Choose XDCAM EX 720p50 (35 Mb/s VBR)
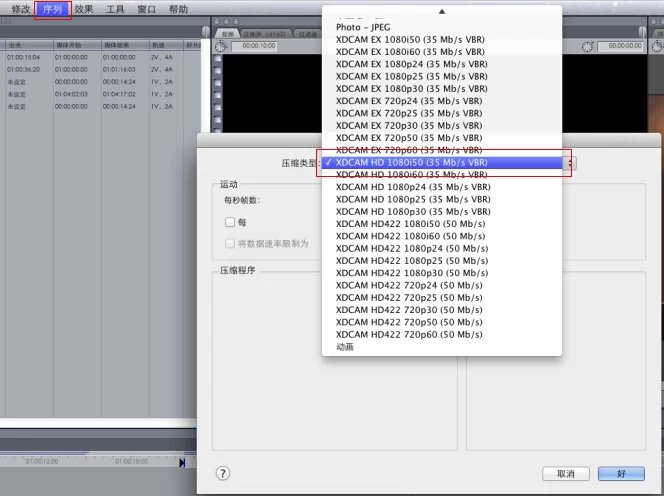 tap(442, 138)
